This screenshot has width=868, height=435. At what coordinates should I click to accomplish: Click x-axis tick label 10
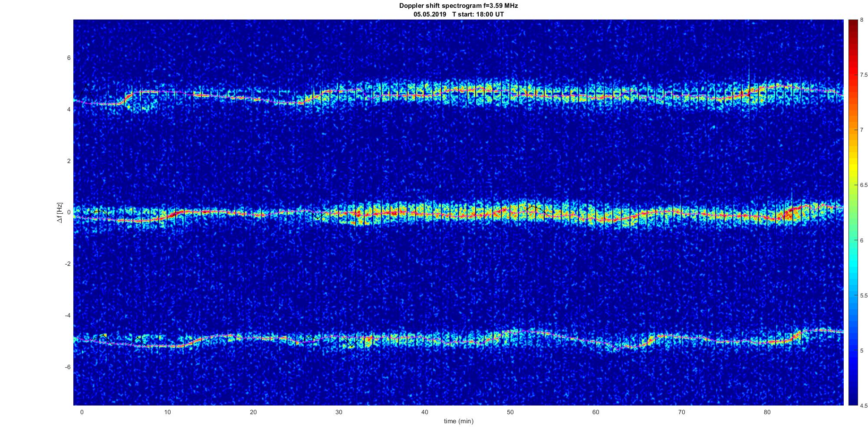[x=168, y=412]
